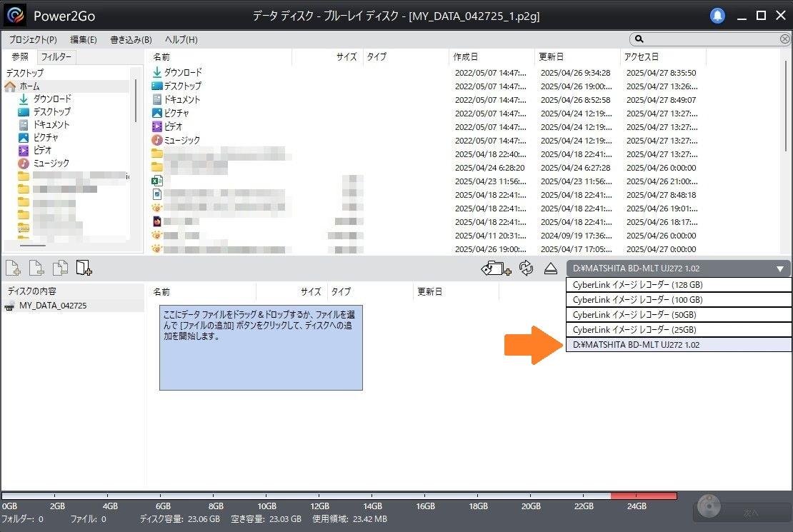Choose CyberLink イメージ レコーダー (128 GB)
The height and width of the screenshot is (532, 793).
pyautogui.click(x=678, y=285)
